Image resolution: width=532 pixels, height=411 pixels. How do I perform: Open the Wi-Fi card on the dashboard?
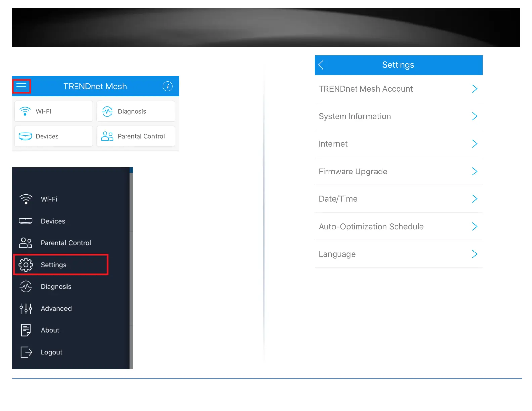(54, 111)
